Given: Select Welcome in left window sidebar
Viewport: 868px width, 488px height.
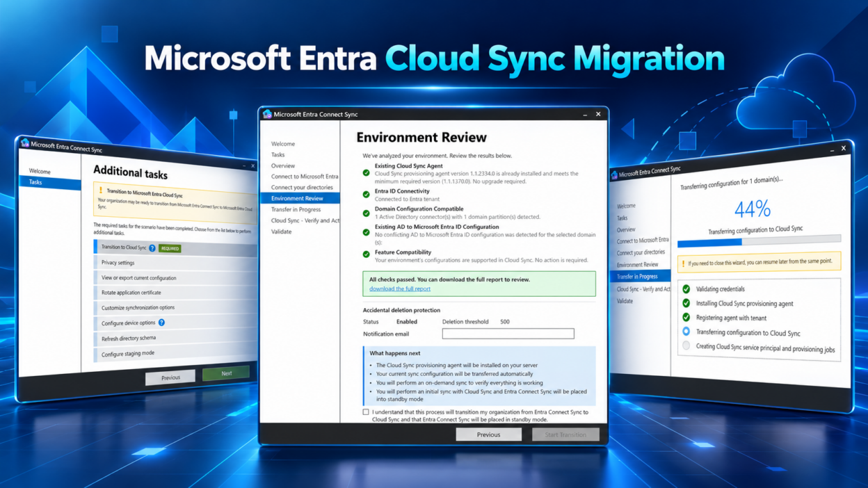Looking at the screenshot, I should pos(40,171).
